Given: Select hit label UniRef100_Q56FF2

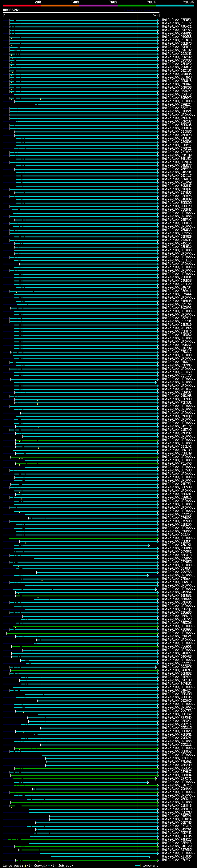Looking at the screenshot, I should [x=176, y=94].
